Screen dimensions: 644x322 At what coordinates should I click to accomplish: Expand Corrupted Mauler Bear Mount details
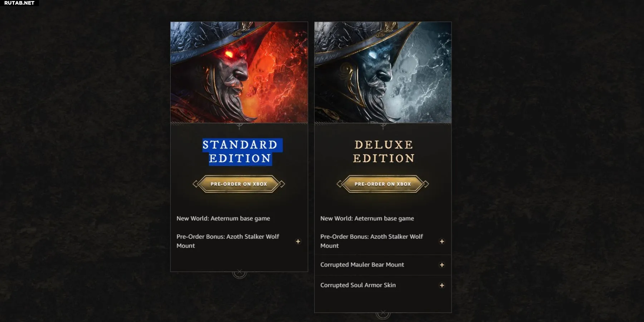[x=442, y=265]
